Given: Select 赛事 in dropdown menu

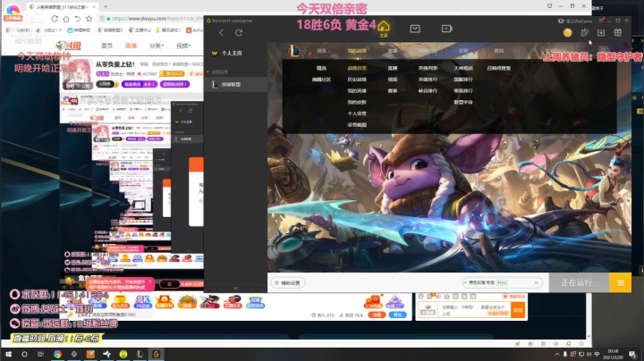Looking at the screenshot, I should coord(393,90).
